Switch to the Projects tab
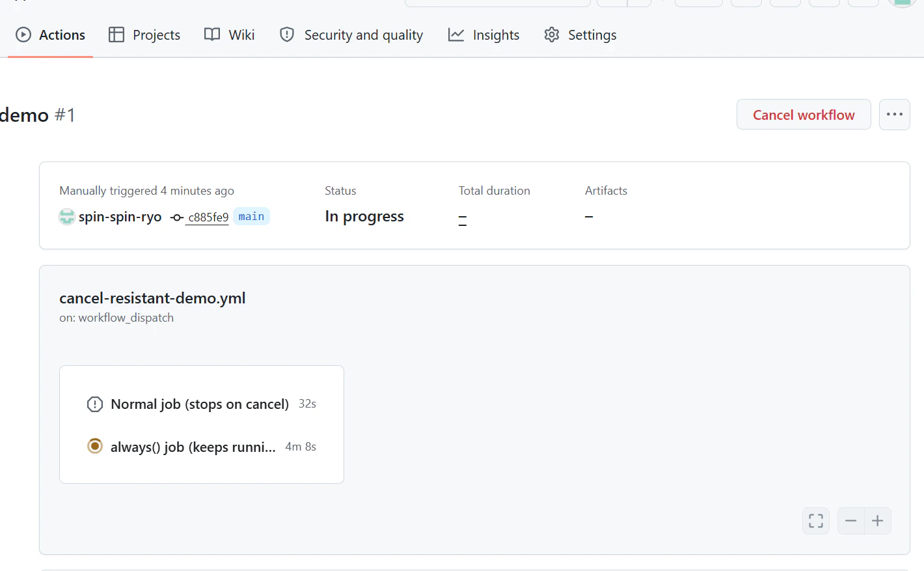Viewport: 924px width, 571px height. coord(144,35)
